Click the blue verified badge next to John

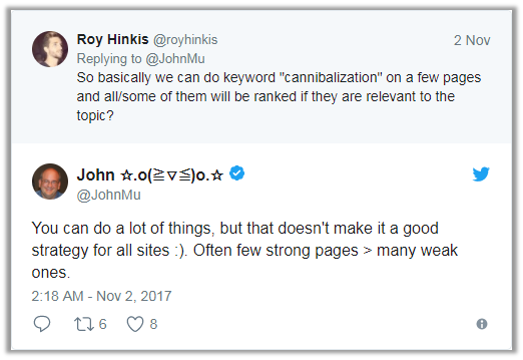pos(237,173)
